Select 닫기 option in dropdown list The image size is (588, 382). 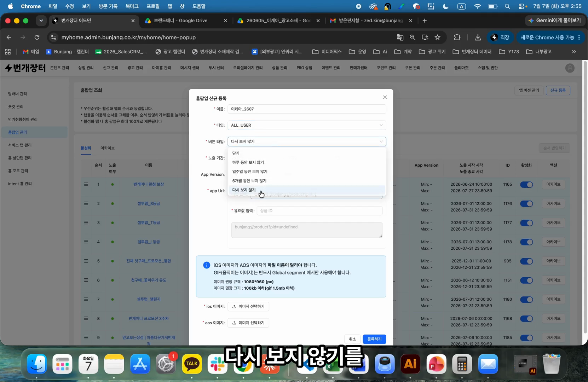click(307, 153)
